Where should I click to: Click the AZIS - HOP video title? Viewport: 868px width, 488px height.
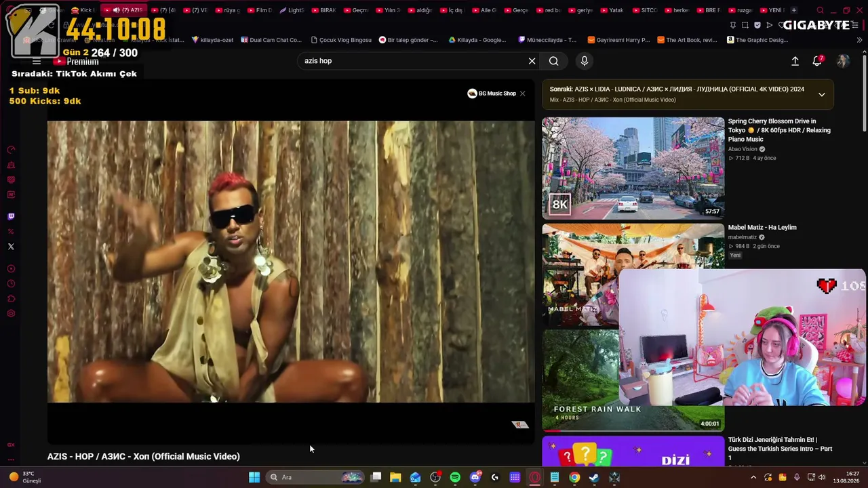point(144,457)
